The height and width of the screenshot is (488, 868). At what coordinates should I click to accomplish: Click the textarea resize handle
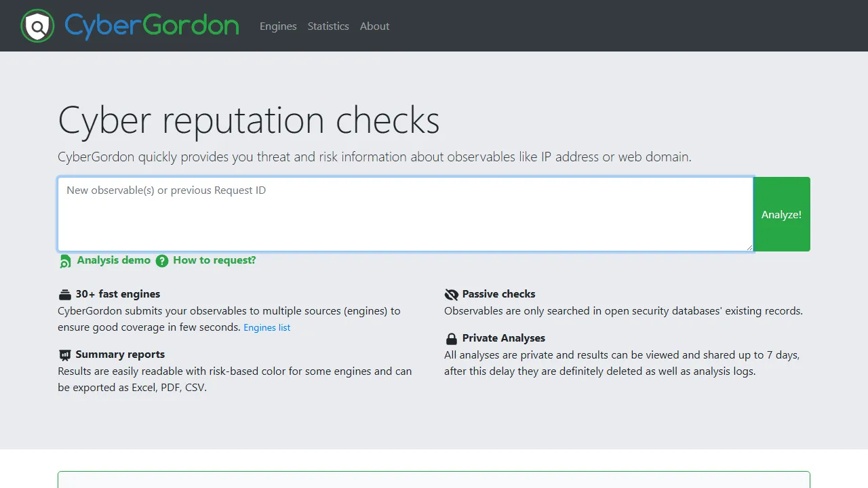coord(750,248)
